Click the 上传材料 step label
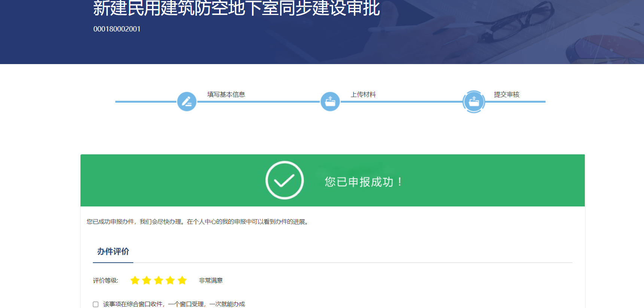 point(363,94)
